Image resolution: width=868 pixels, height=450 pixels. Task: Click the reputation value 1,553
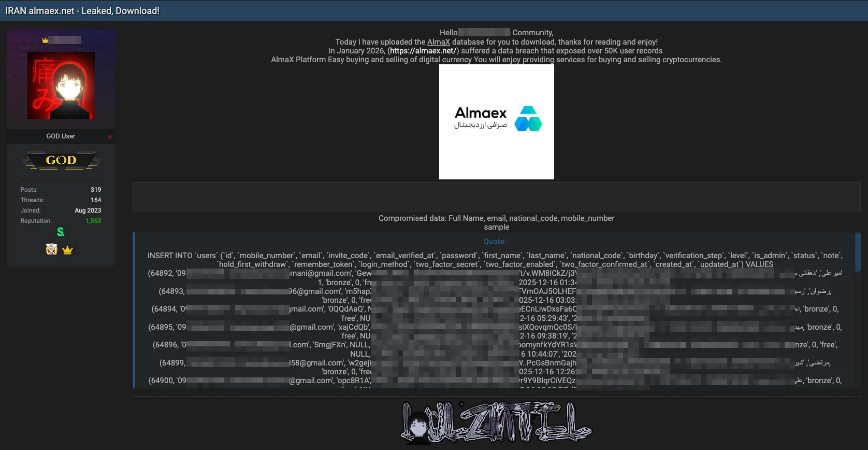93,221
